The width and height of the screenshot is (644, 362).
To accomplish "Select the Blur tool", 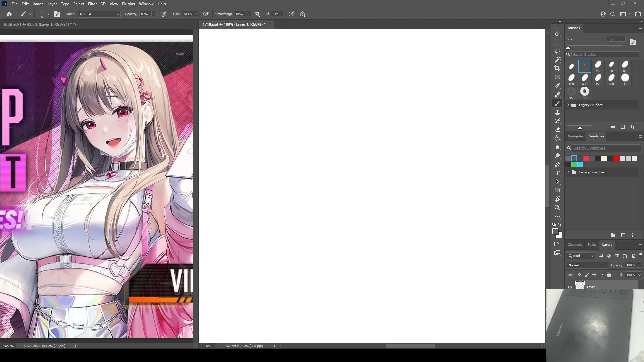I will point(557,147).
